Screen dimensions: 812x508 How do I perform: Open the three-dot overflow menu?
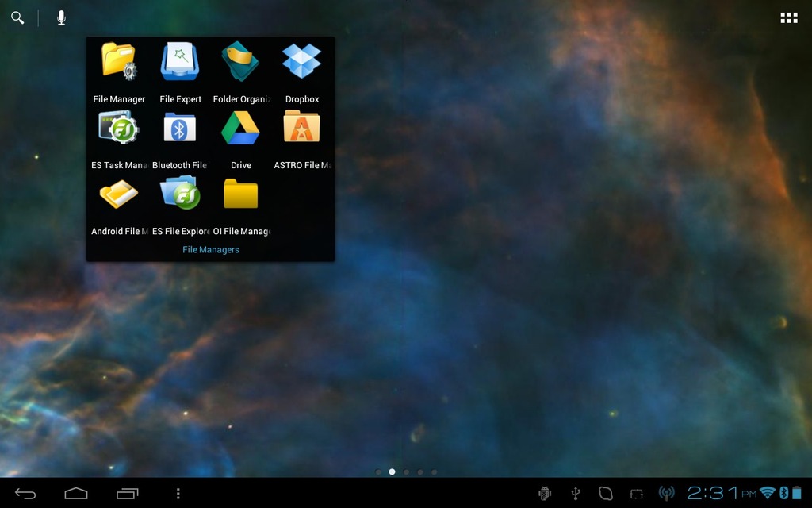pos(178,494)
